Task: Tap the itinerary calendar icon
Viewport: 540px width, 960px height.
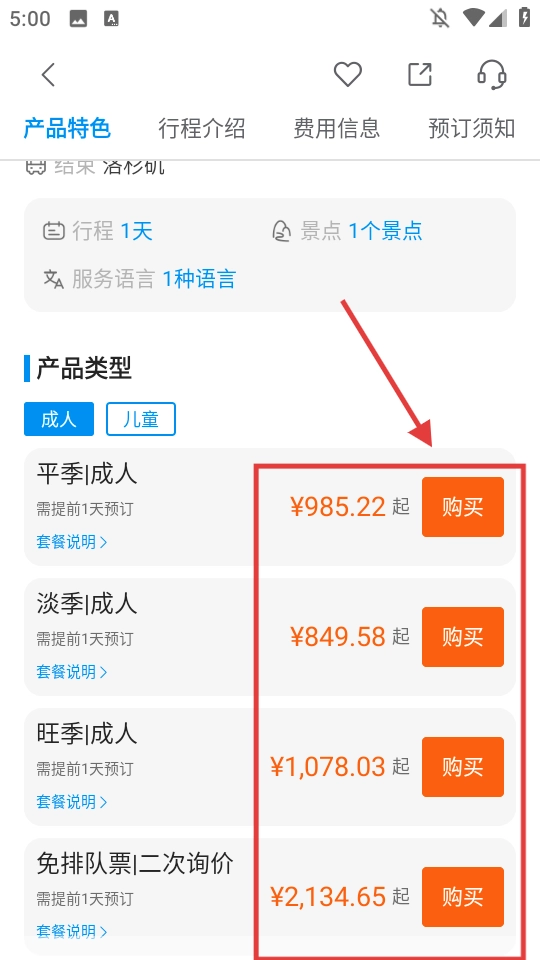Action: click(54, 231)
